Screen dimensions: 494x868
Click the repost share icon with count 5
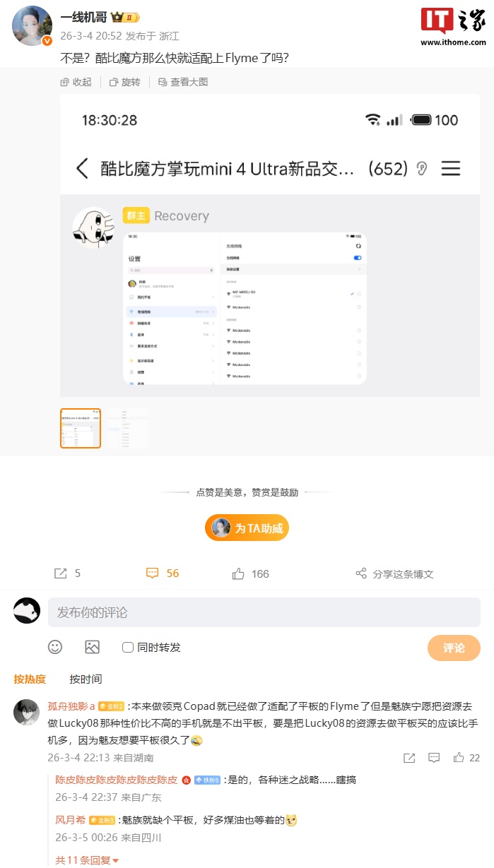(61, 573)
